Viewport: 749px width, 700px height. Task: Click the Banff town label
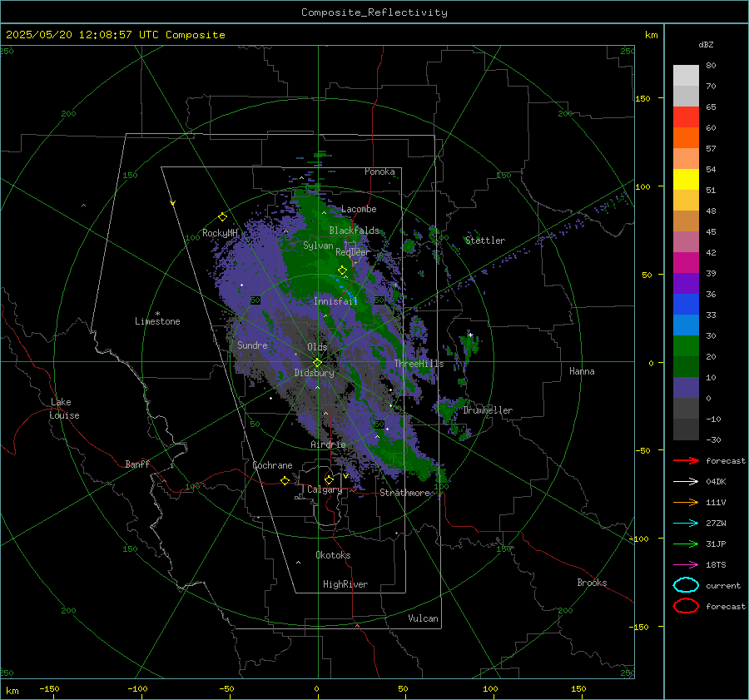tap(137, 464)
